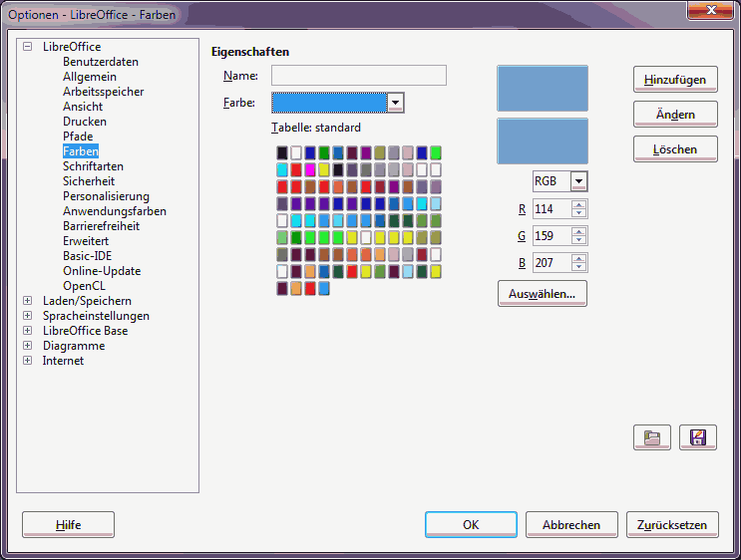Click the 'Tabelle: standard' label
The image size is (741, 560).
click(x=316, y=128)
